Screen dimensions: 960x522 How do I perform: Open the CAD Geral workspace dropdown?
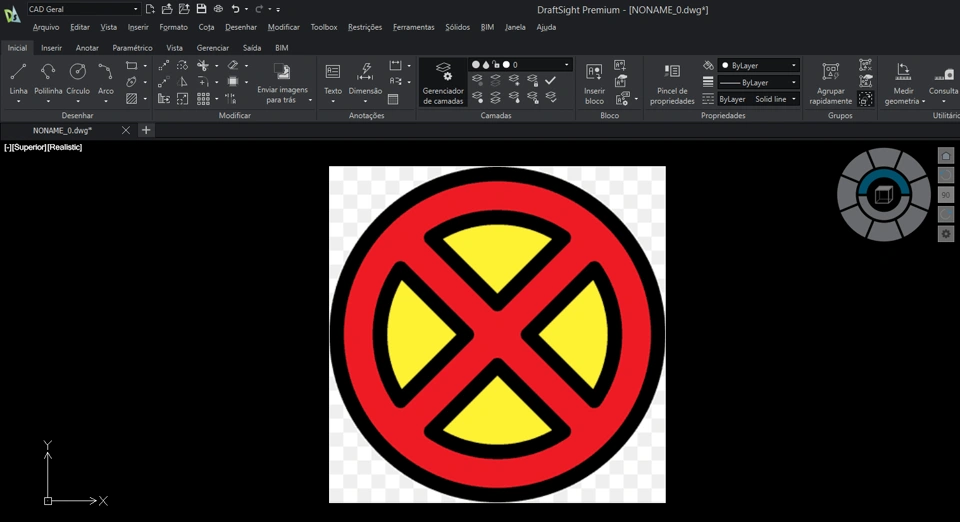point(83,9)
